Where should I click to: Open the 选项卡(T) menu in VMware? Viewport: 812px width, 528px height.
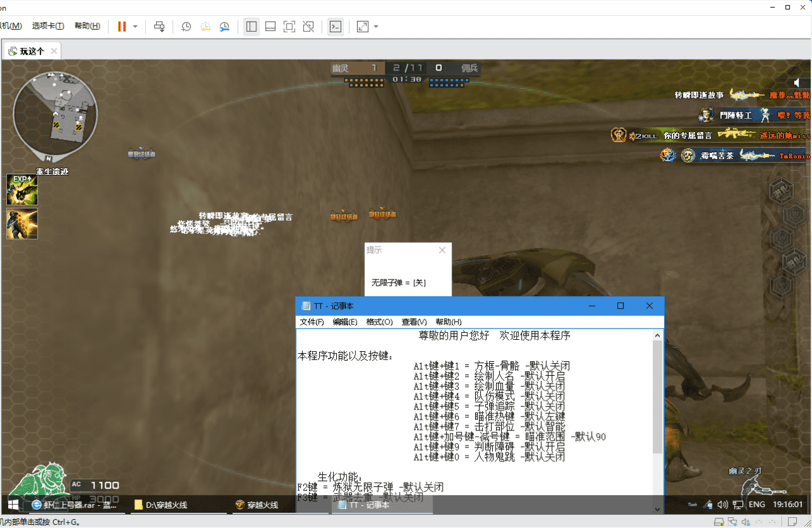point(48,26)
